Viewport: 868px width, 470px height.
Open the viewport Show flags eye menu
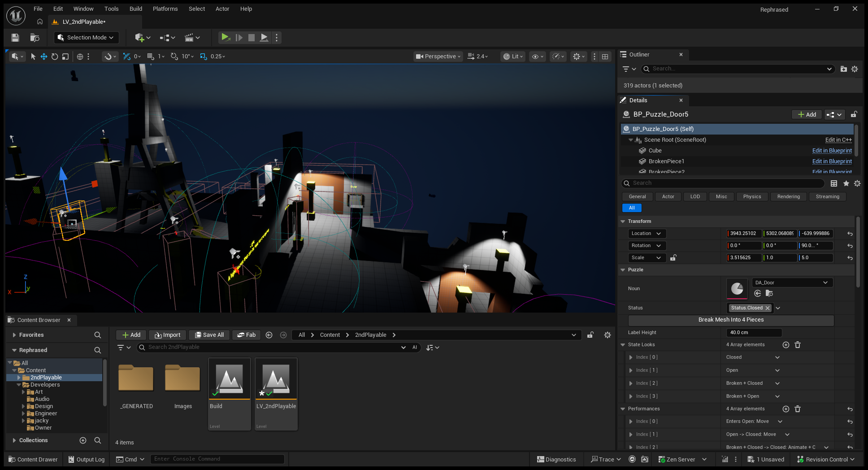pyautogui.click(x=537, y=57)
